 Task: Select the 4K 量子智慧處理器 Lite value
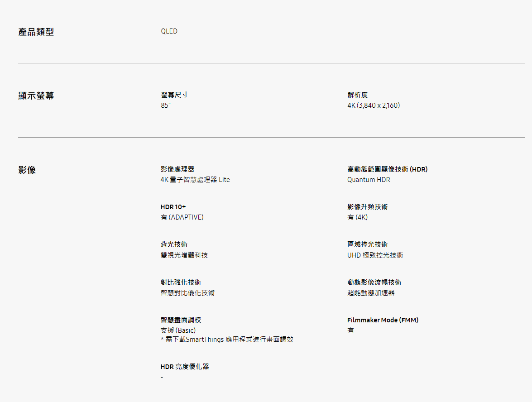pos(195,180)
